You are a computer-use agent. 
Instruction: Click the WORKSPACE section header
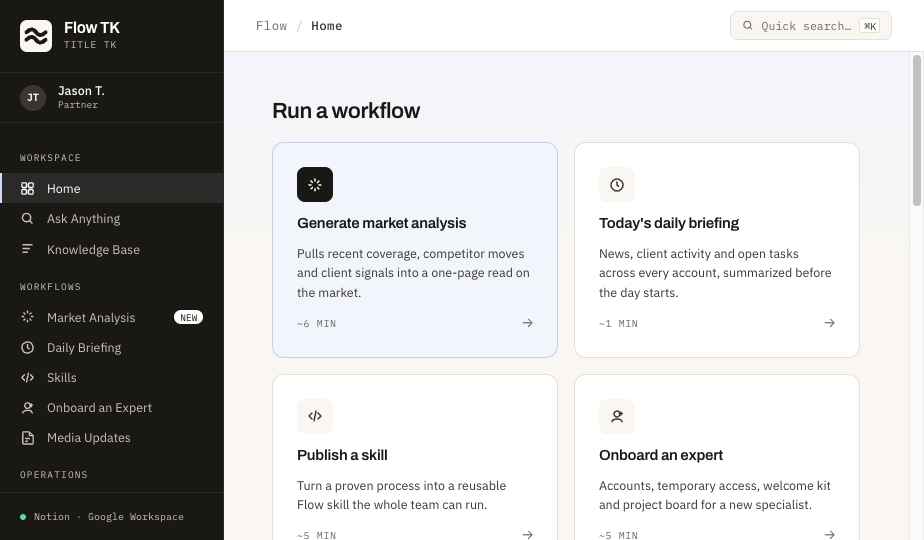tap(50, 158)
